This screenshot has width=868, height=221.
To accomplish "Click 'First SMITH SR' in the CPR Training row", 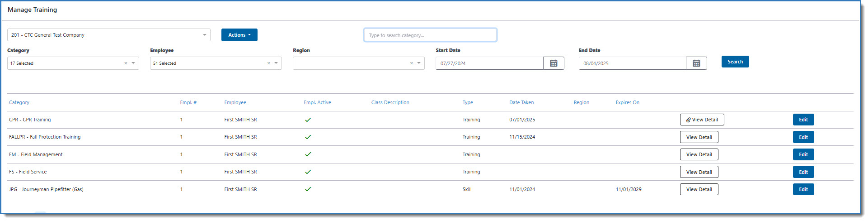I will pyautogui.click(x=240, y=120).
